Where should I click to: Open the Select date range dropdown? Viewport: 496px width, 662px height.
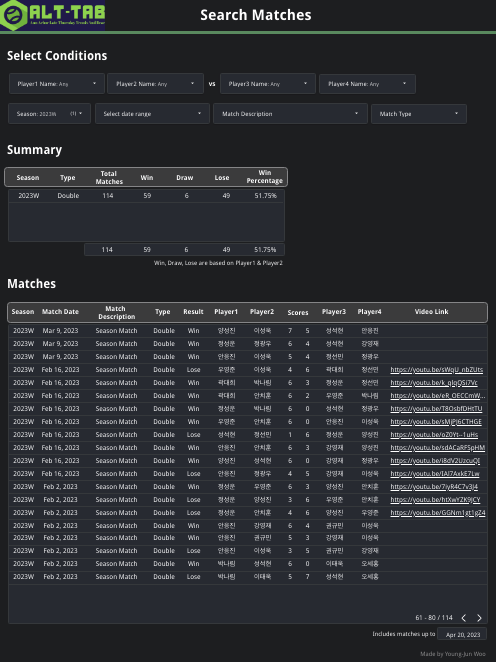(x=152, y=114)
